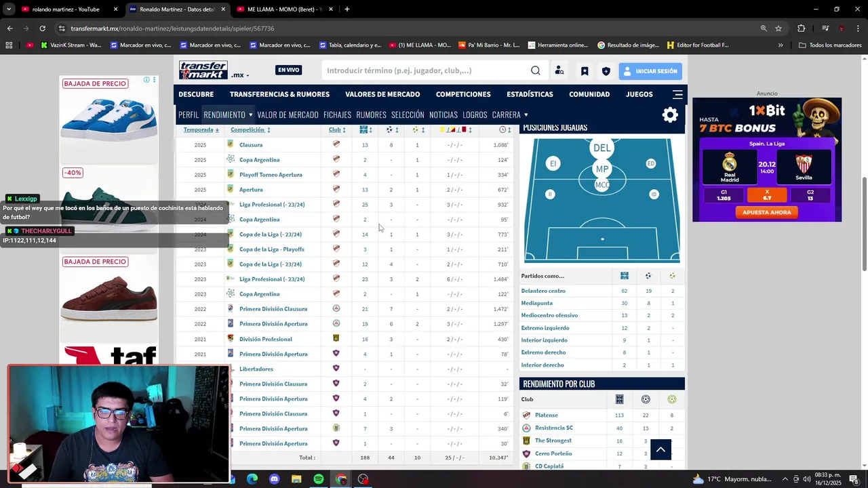Open Discord from the taskbar

274,479
